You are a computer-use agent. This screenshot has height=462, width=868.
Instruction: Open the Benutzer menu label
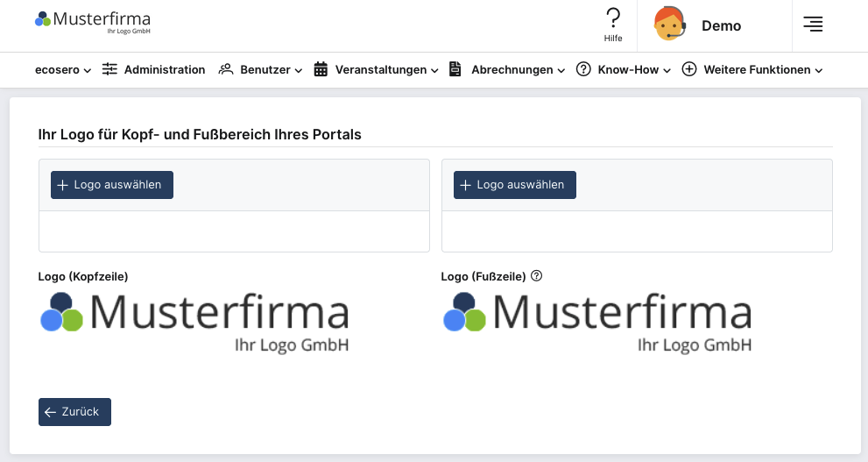pos(265,70)
